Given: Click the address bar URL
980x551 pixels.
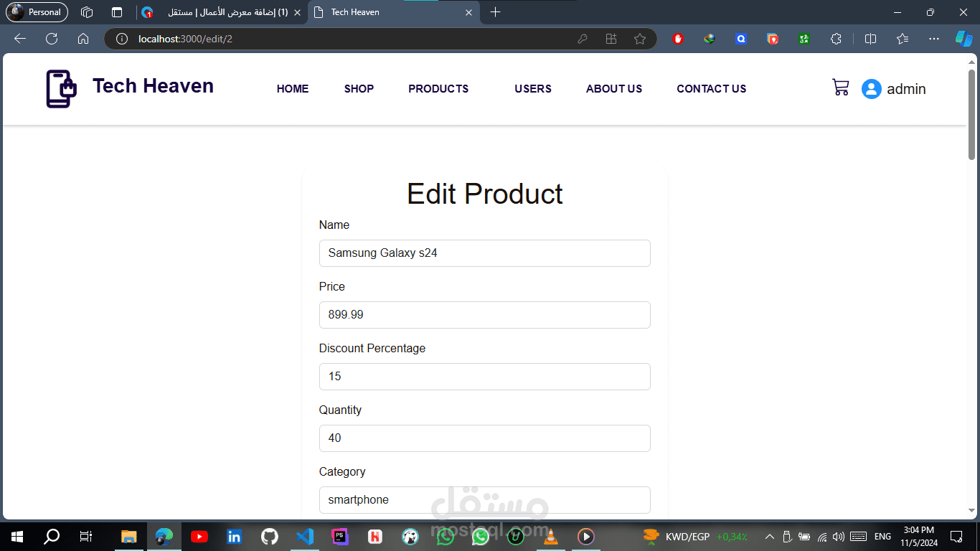Looking at the screenshot, I should pos(185,39).
